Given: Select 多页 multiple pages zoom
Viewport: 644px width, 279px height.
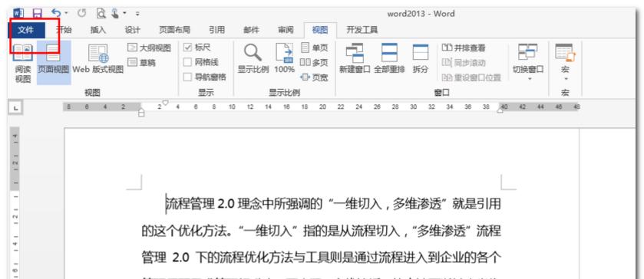Looking at the screenshot, I should (x=315, y=63).
